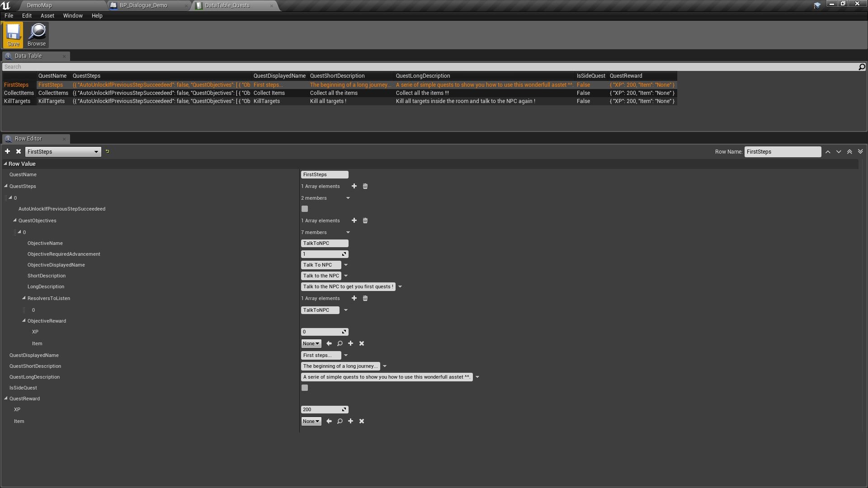The height and width of the screenshot is (488, 868).
Task: Click the jump-to-last-row double chevron
Action: coord(860,151)
